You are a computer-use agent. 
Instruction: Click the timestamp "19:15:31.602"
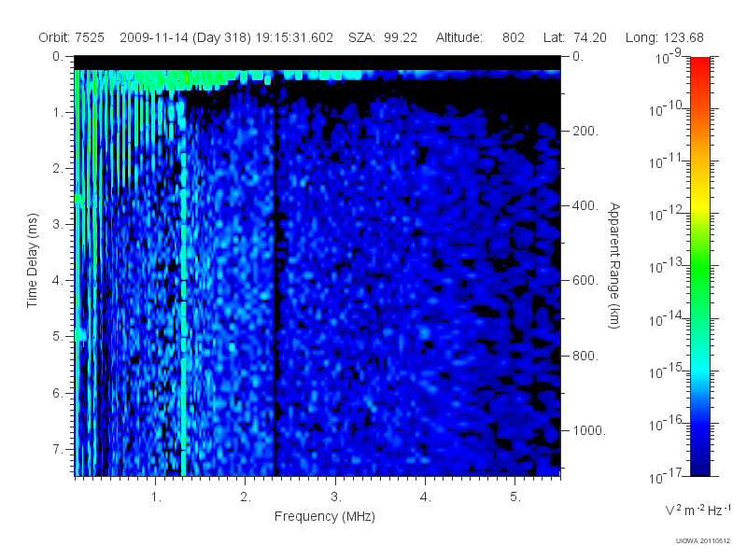point(294,37)
